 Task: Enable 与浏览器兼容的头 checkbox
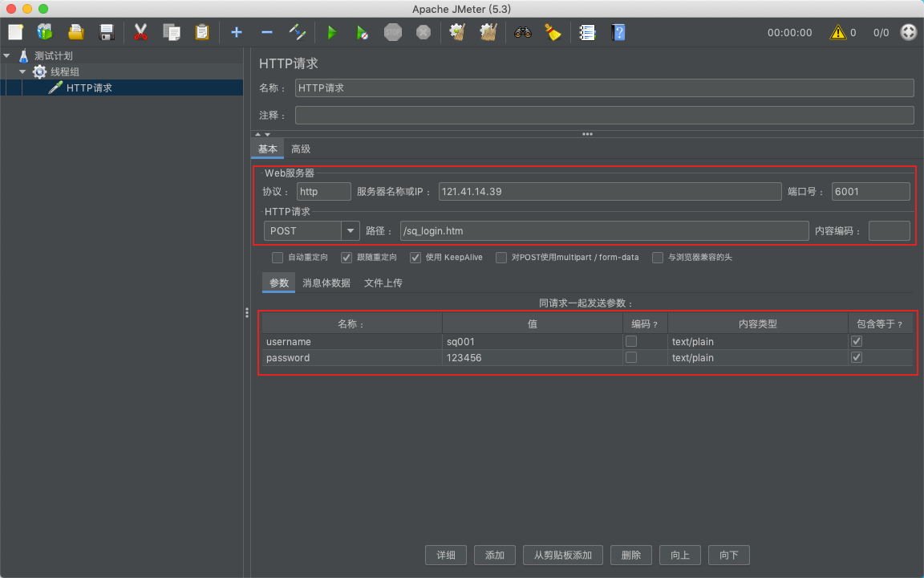point(658,257)
